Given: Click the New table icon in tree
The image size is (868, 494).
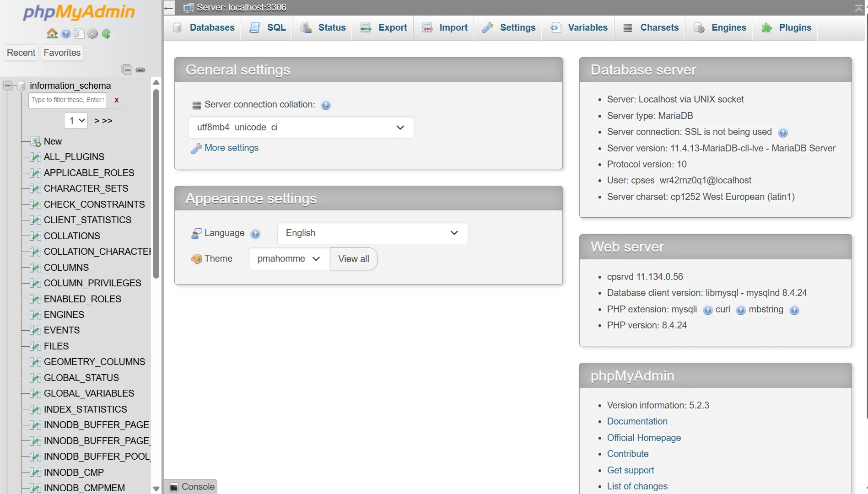Looking at the screenshot, I should (35, 141).
